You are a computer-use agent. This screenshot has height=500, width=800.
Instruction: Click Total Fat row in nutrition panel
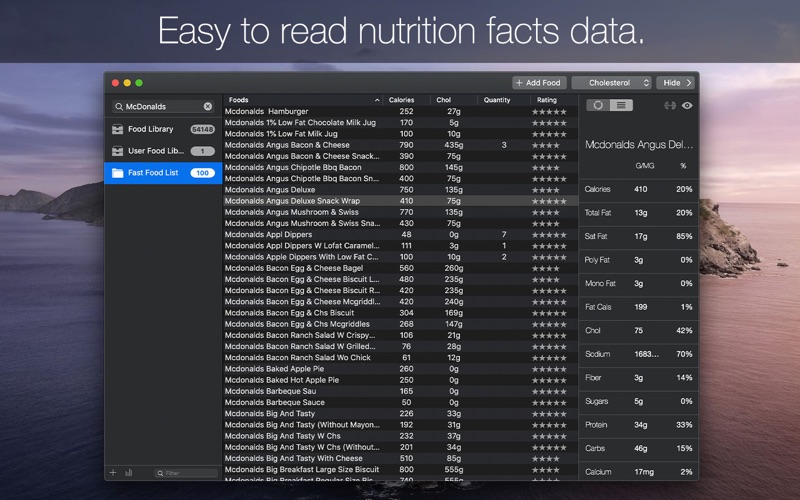pos(638,213)
